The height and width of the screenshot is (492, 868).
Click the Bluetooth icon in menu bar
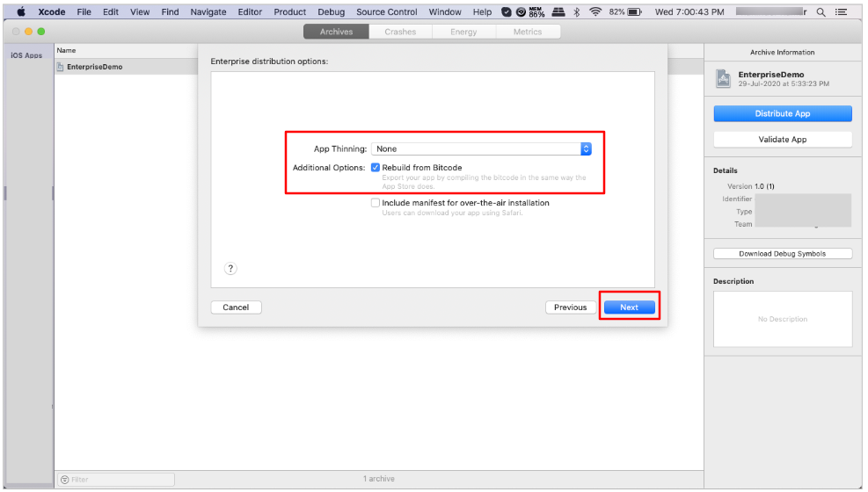(x=576, y=11)
